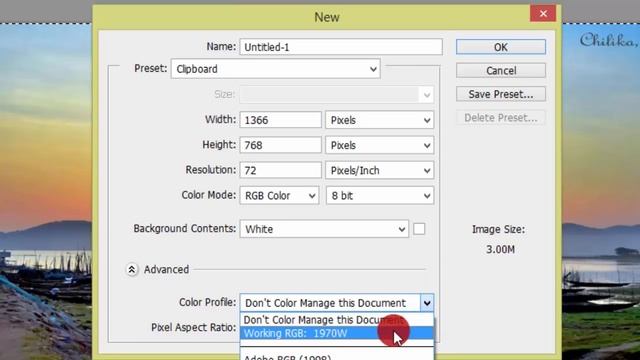Select Don't Color Manage this Document option
The image size is (640, 360).
(337, 320)
